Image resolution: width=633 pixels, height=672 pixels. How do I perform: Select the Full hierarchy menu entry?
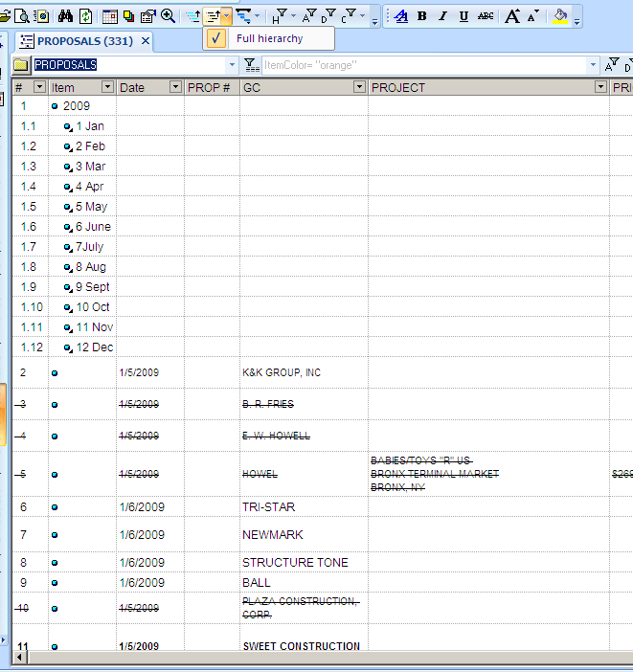pyautogui.click(x=268, y=38)
